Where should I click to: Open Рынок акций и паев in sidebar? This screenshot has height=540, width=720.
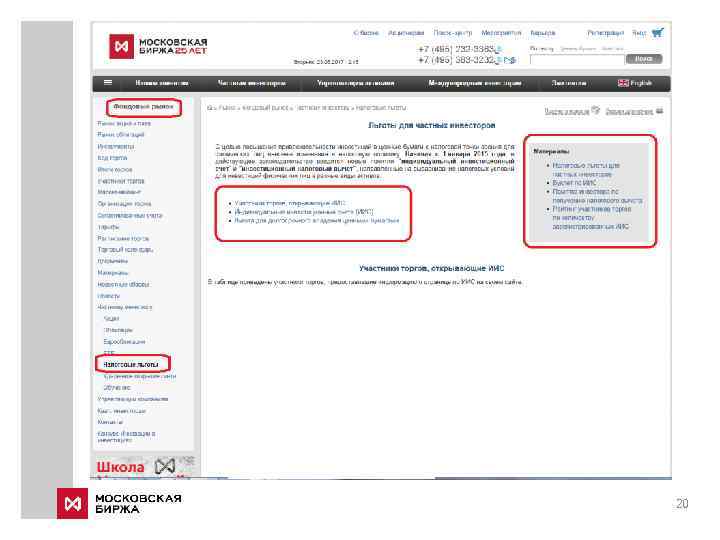click(124, 124)
